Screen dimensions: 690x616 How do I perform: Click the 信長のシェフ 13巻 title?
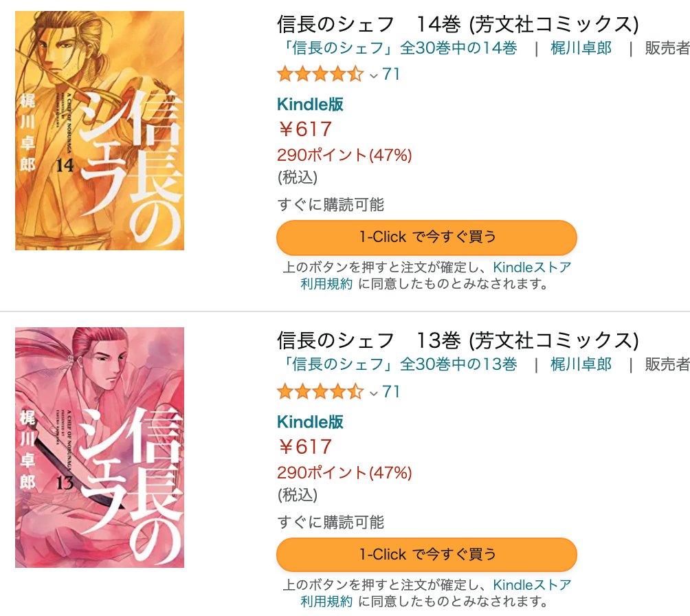(458, 340)
